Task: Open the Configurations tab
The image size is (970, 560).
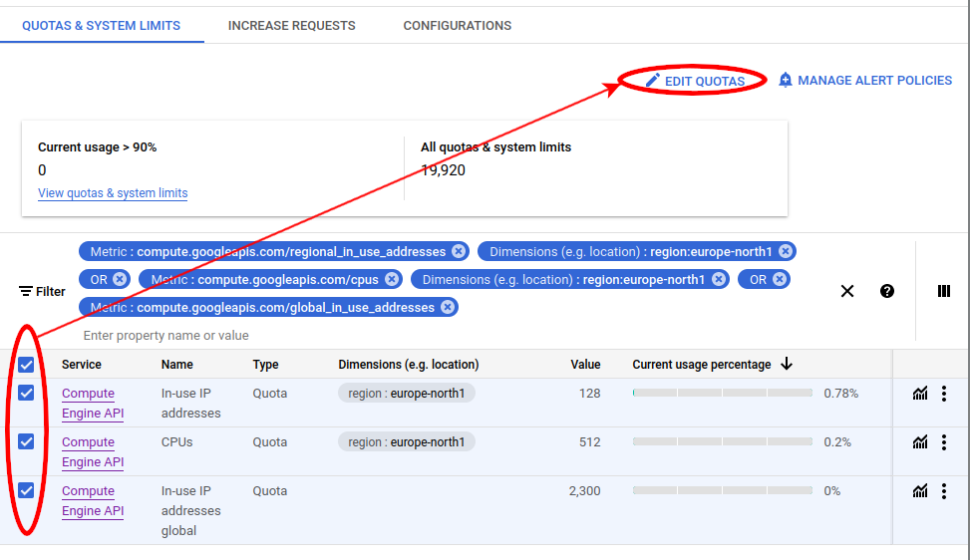Action: (x=457, y=26)
